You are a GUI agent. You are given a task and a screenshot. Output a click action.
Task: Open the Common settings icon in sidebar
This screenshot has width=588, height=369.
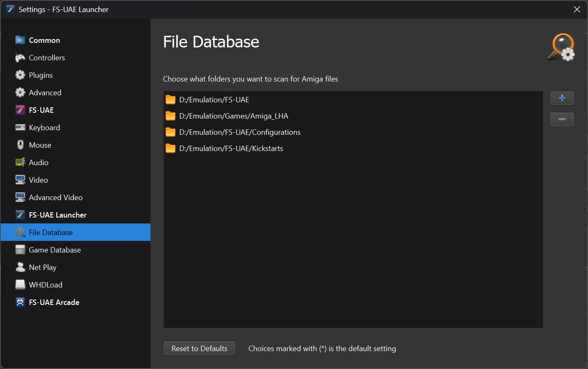[x=20, y=40]
